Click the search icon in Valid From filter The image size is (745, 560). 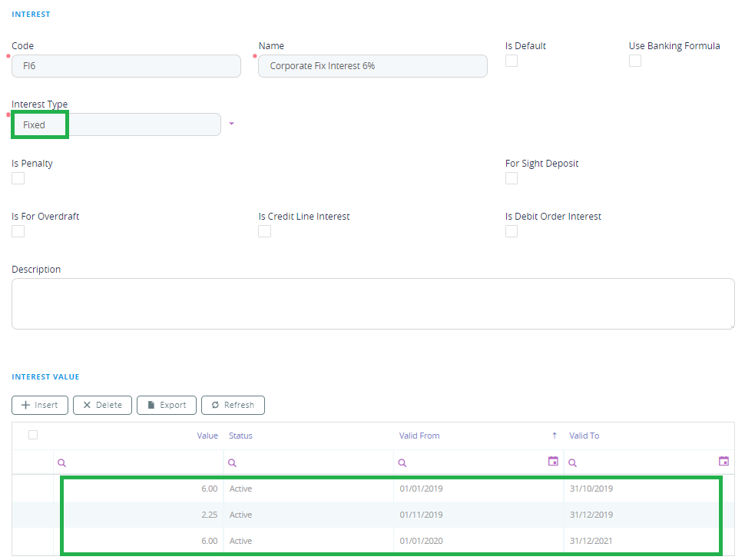(402, 463)
